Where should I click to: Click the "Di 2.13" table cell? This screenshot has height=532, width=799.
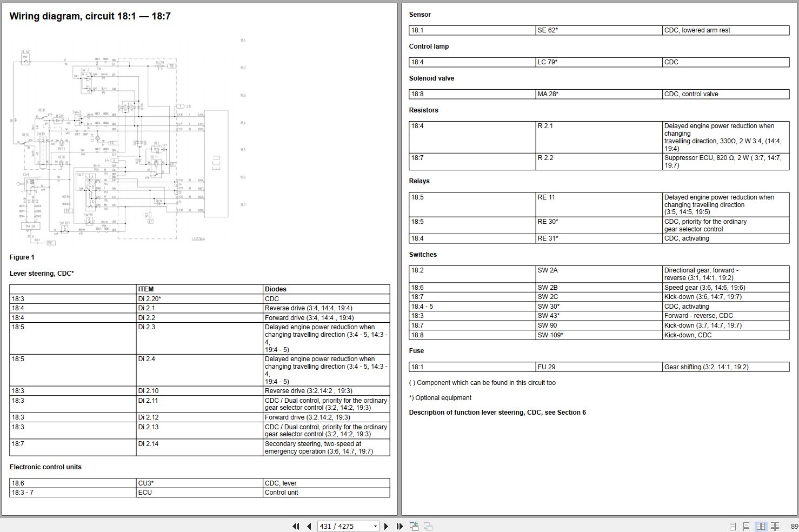[x=199, y=430]
